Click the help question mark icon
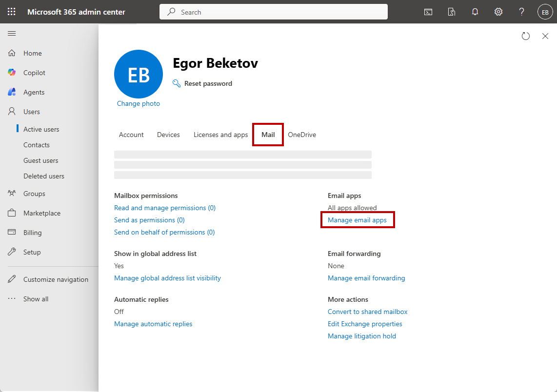 click(x=521, y=12)
